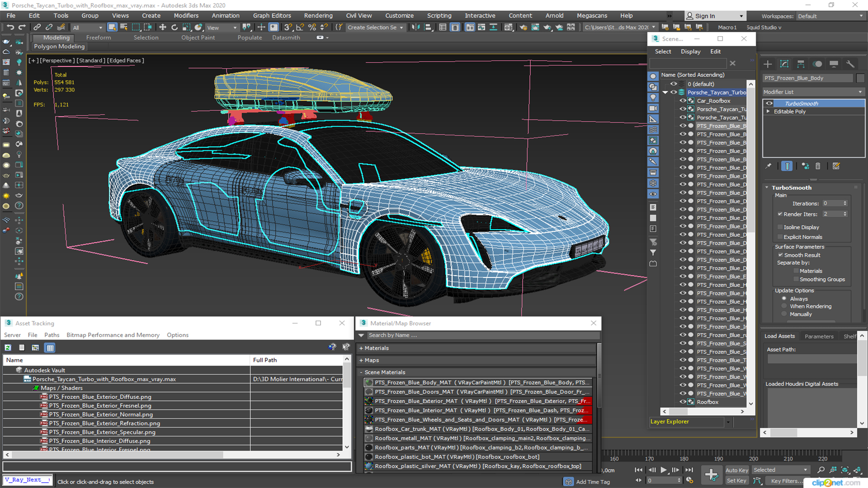Open the Modifier List dropdown

813,92
